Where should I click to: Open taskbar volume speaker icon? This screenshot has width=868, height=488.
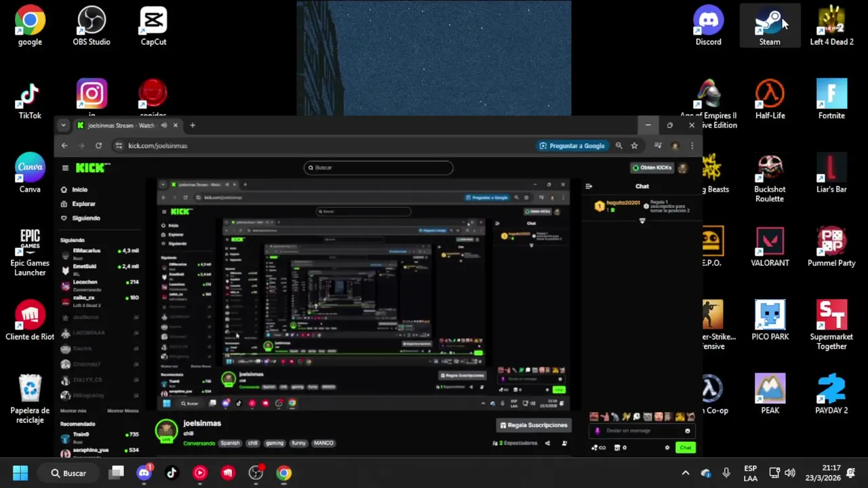pos(790,473)
